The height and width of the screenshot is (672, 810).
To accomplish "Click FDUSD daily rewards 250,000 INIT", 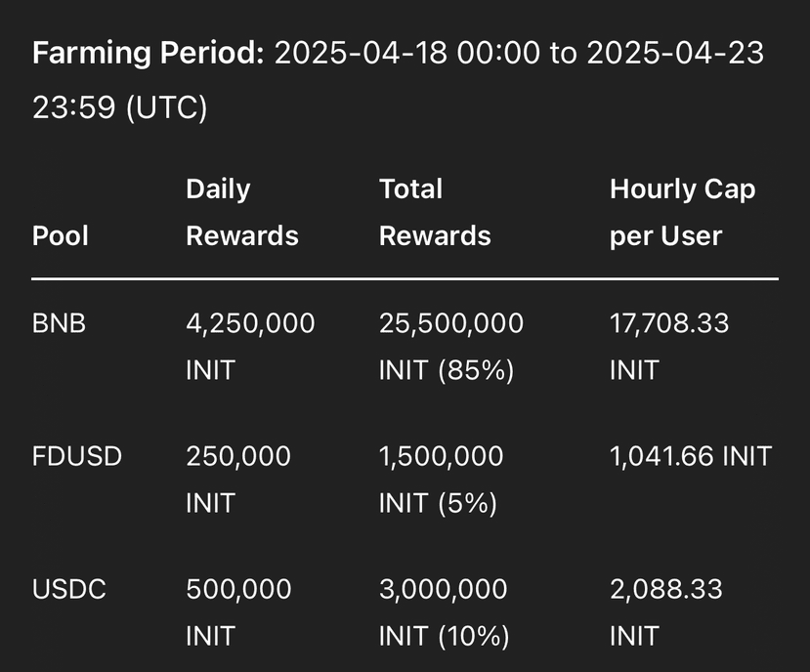I will click(x=238, y=479).
